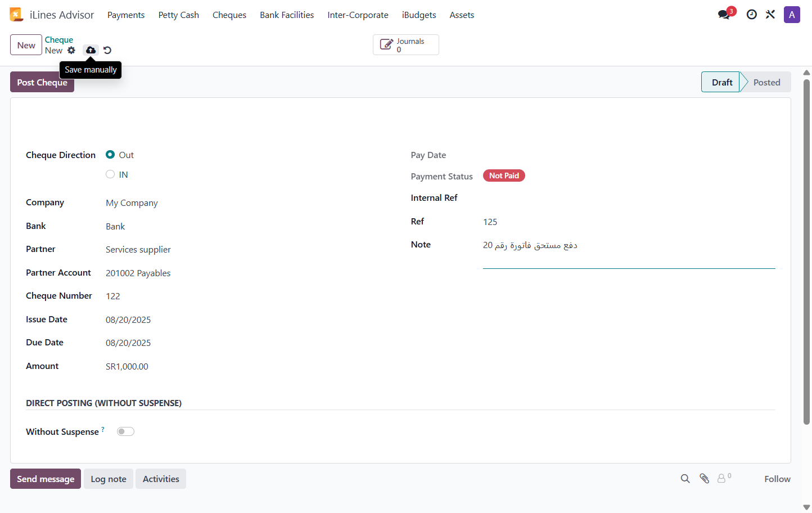Screen dimensions: 812x513
Task: Click the Posted status stage
Action: (x=766, y=82)
